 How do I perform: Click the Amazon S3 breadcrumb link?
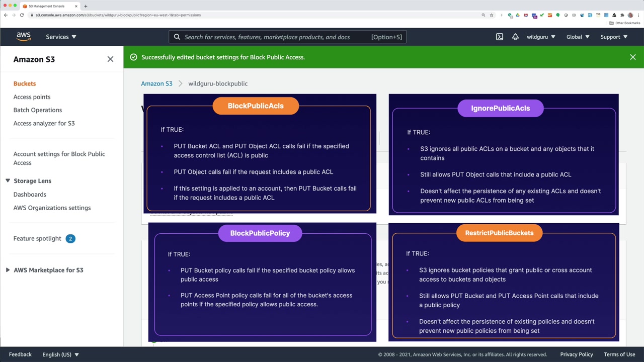(156, 83)
